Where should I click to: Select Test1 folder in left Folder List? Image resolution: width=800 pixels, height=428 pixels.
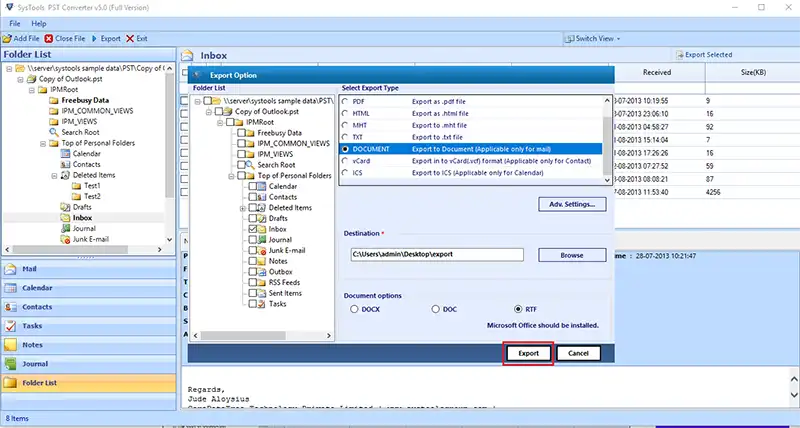[92, 186]
